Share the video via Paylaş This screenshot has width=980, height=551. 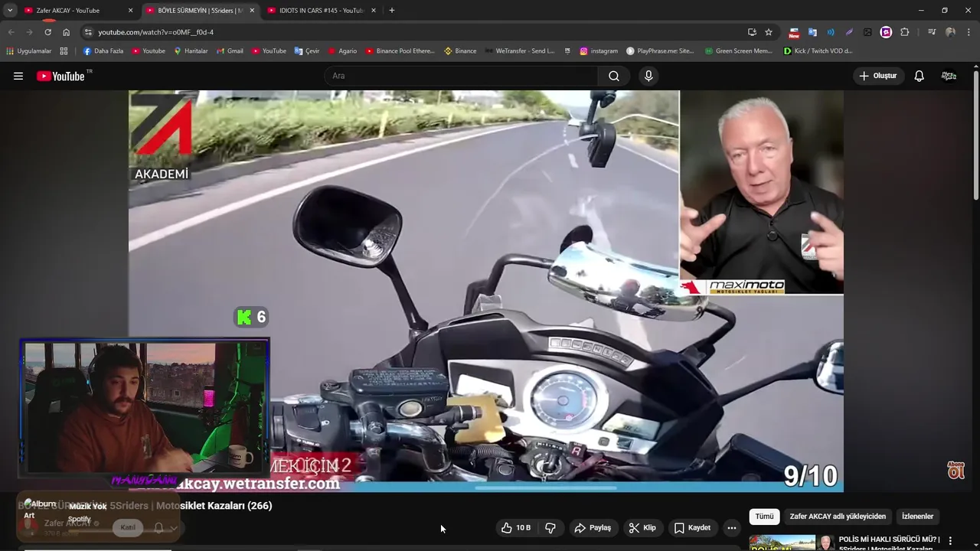pos(593,528)
